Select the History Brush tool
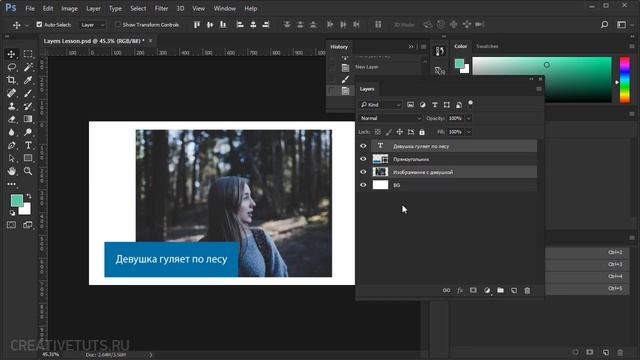Image resolution: width=640 pixels, height=360 pixels. 28,106
